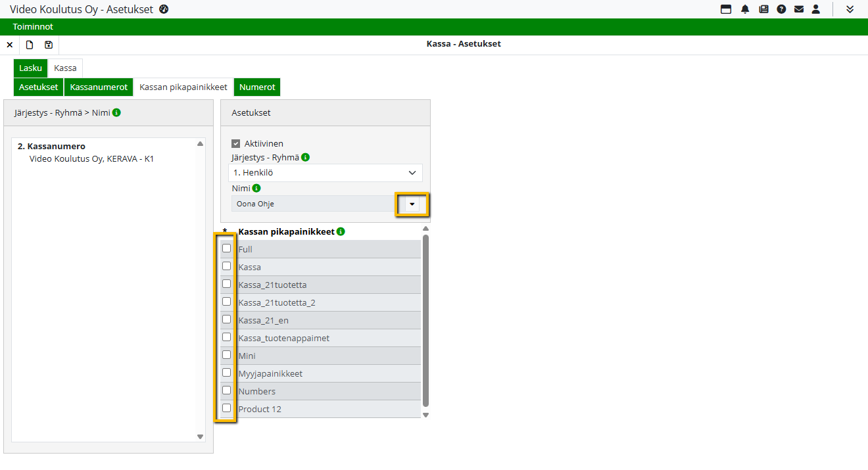Select Video Koulutus Oy, KERAVA - K1 item

tap(91, 158)
